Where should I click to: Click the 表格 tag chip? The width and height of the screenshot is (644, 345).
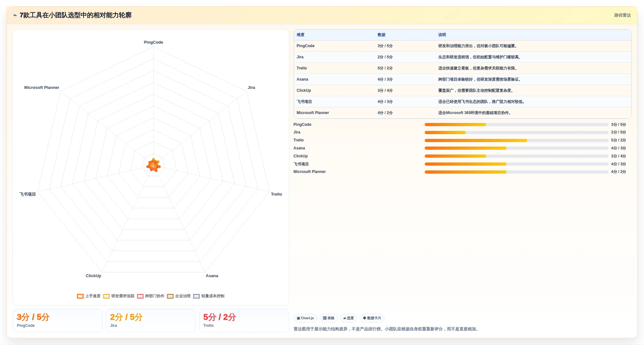pos(328,318)
